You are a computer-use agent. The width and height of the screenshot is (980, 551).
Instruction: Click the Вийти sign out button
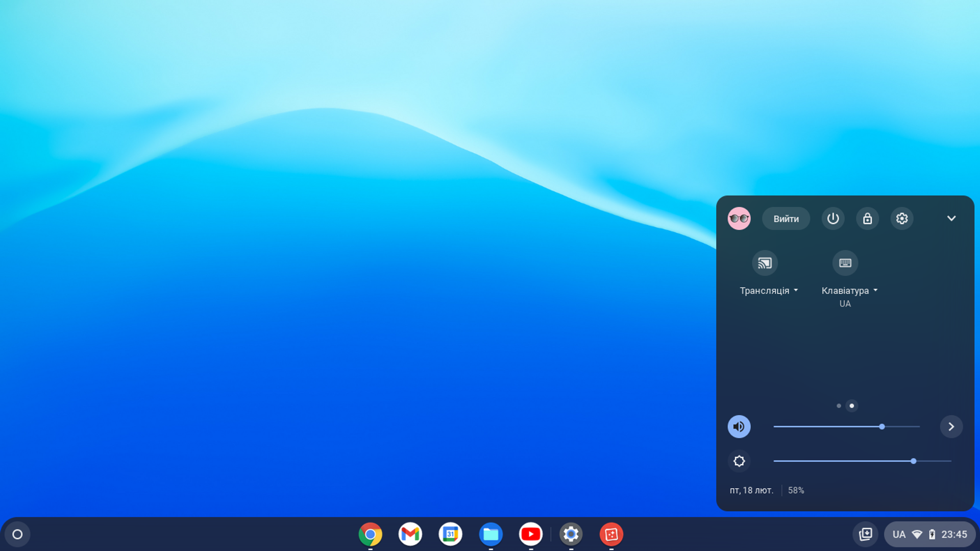786,219
